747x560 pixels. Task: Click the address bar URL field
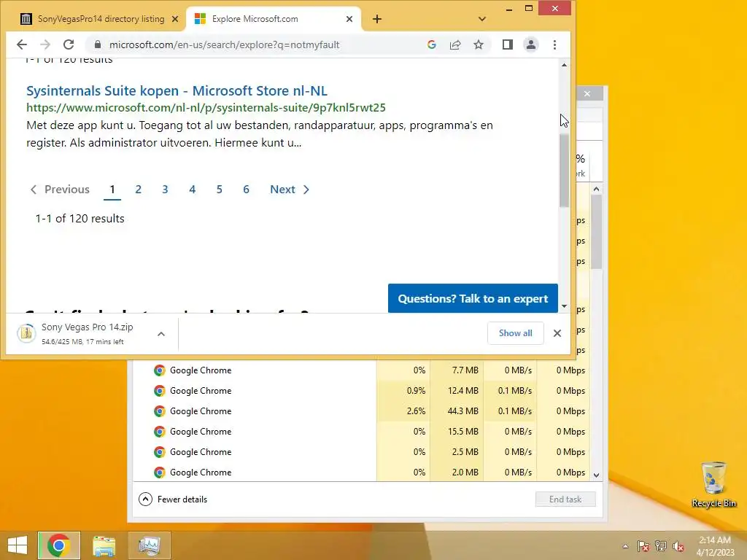click(x=224, y=44)
